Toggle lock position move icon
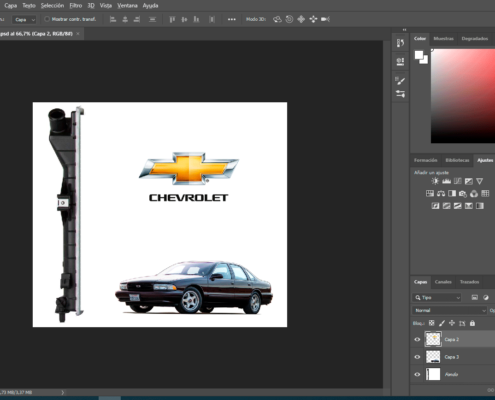Viewport: 495px width, 400px height. (x=452, y=323)
